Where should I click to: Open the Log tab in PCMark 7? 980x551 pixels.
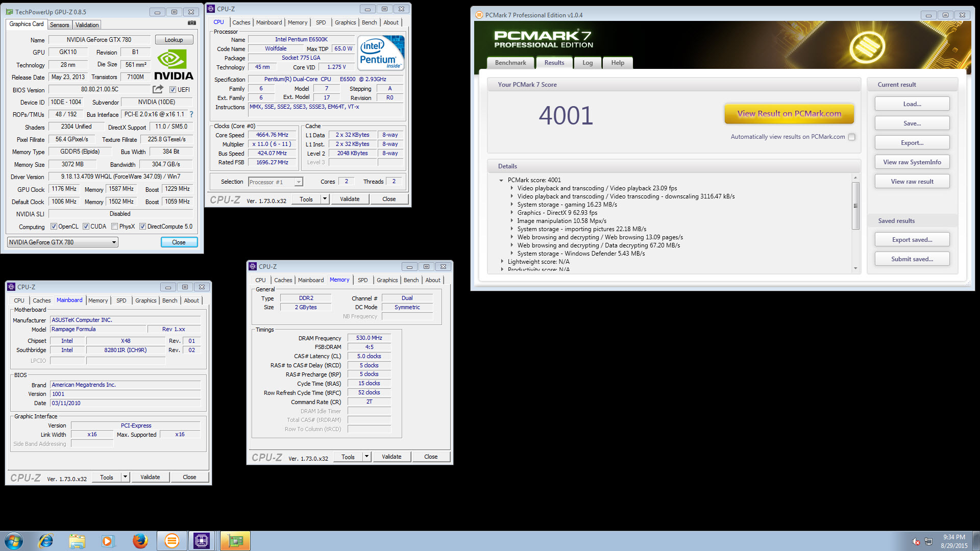tap(587, 63)
